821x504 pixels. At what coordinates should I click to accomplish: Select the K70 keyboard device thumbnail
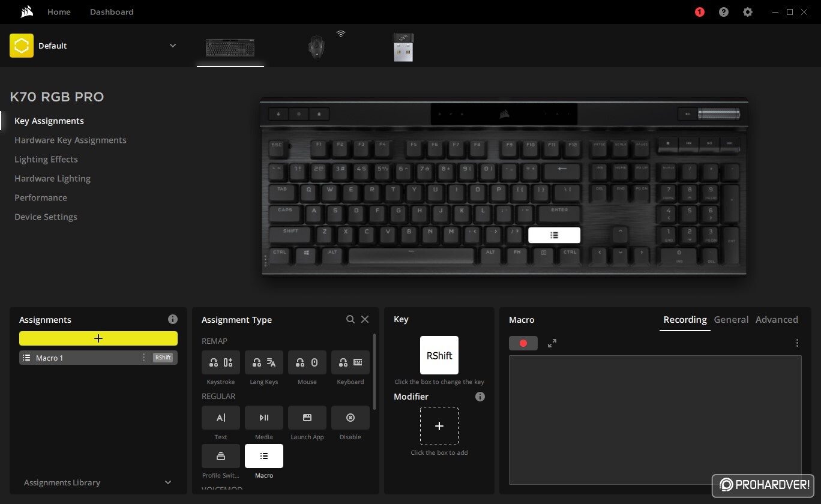[230, 47]
